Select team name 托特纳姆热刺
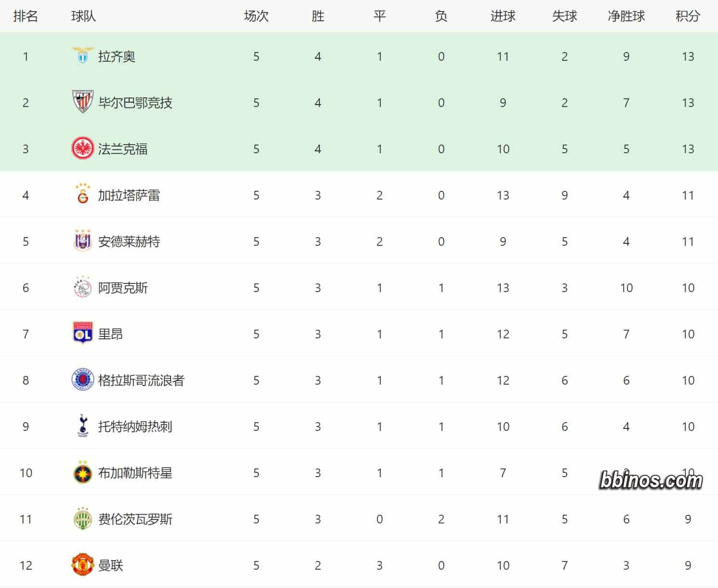This screenshot has width=718, height=588. coord(135,427)
